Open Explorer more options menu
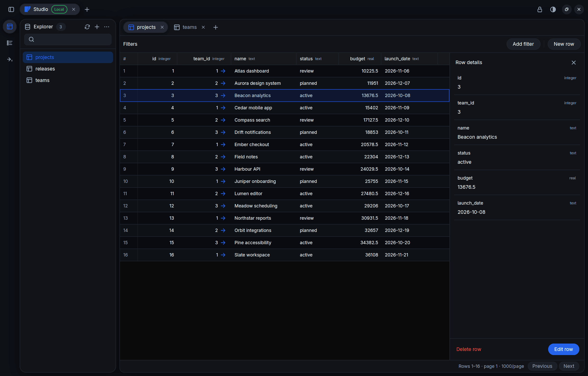 click(x=107, y=27)
